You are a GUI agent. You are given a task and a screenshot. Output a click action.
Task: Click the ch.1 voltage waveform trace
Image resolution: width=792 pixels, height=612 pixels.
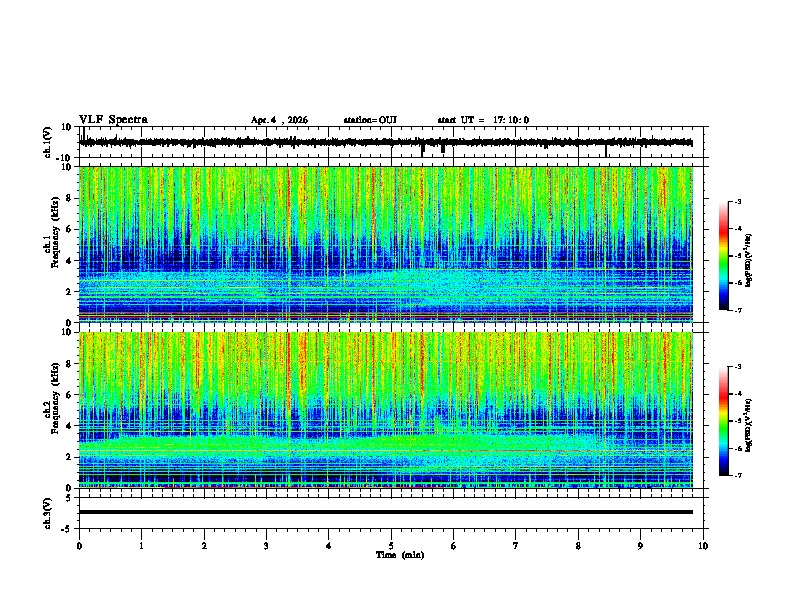[386, 142]
